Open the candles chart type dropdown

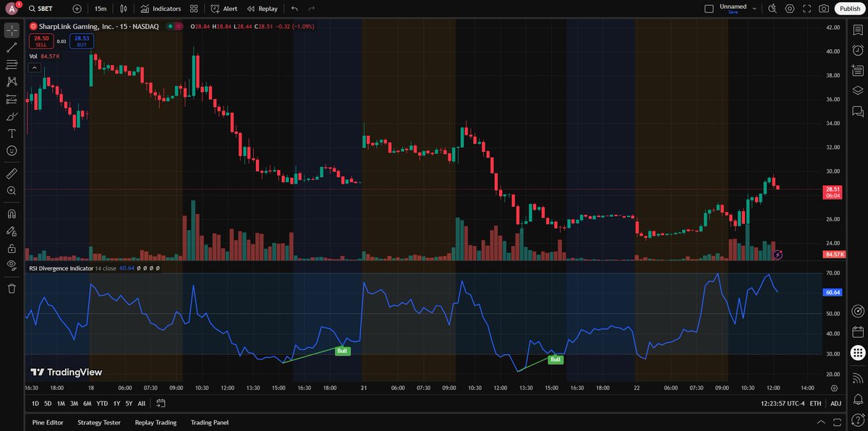(x=124, y=9)
